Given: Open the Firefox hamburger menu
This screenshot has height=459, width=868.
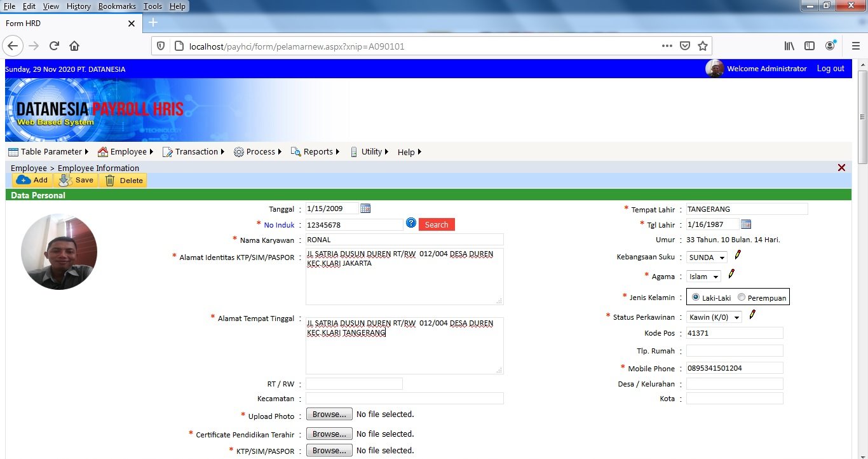Looking at the screenshot, I should 855,46.
